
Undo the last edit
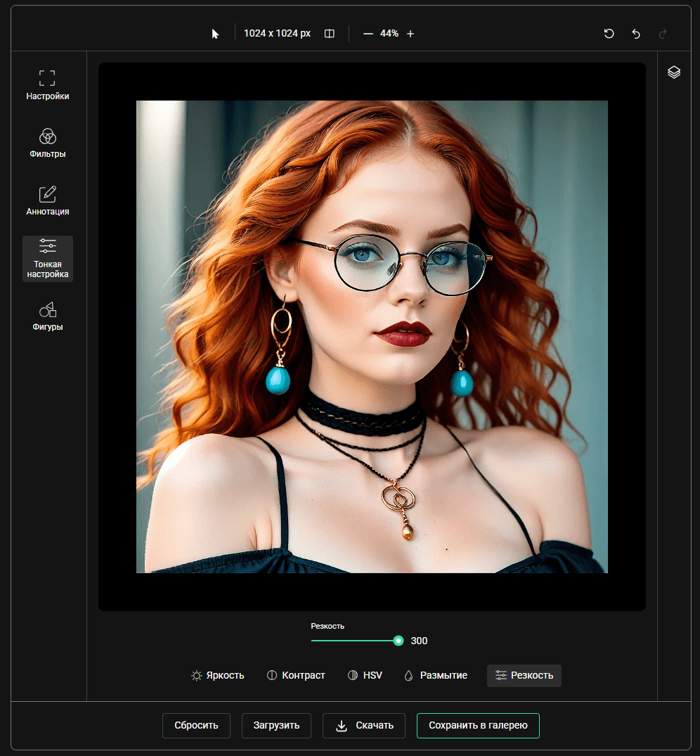click(636, 34)
